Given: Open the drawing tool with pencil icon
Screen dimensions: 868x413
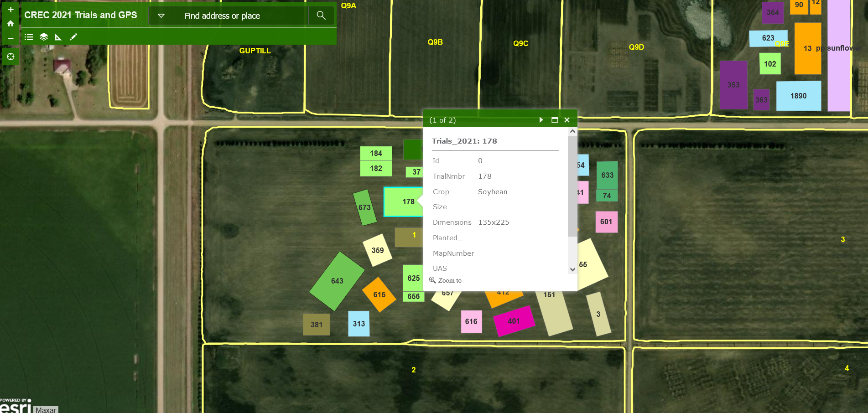Looking at the screenshot, I should 73,37.
